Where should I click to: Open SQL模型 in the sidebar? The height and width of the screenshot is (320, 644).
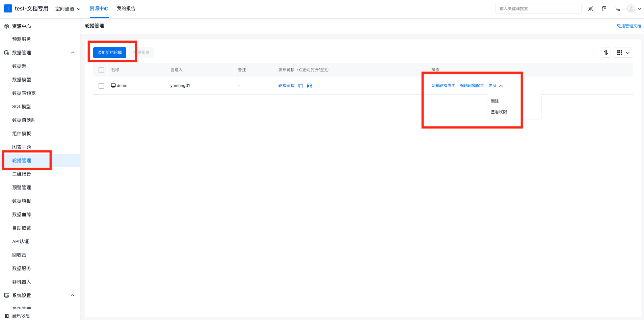click(22, 107)
